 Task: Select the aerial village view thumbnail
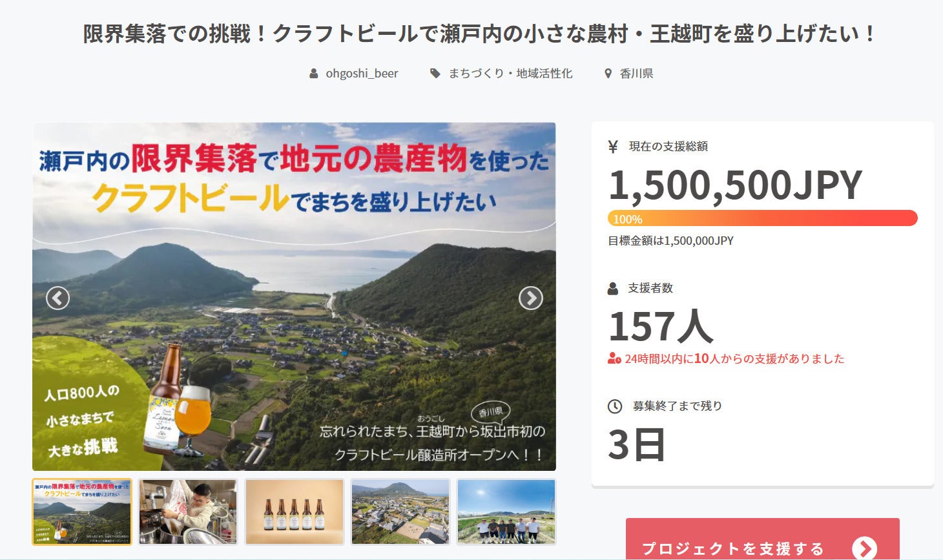point(400,512)
